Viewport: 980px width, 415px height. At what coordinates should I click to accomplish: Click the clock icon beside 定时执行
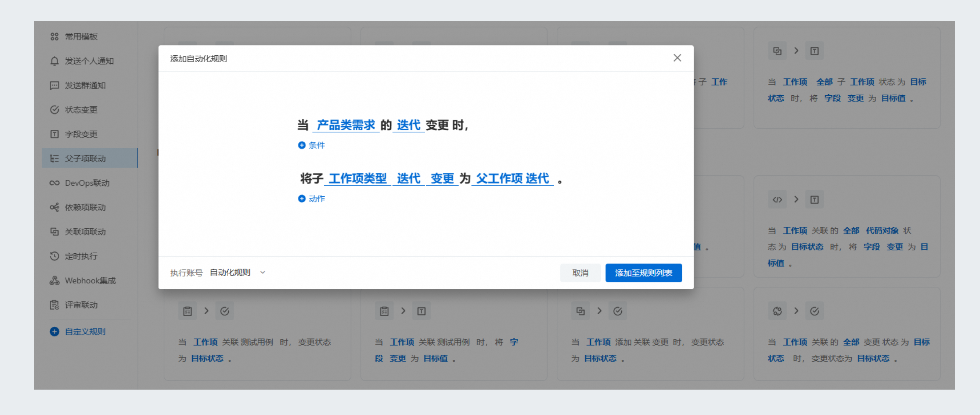click(55, 256)
